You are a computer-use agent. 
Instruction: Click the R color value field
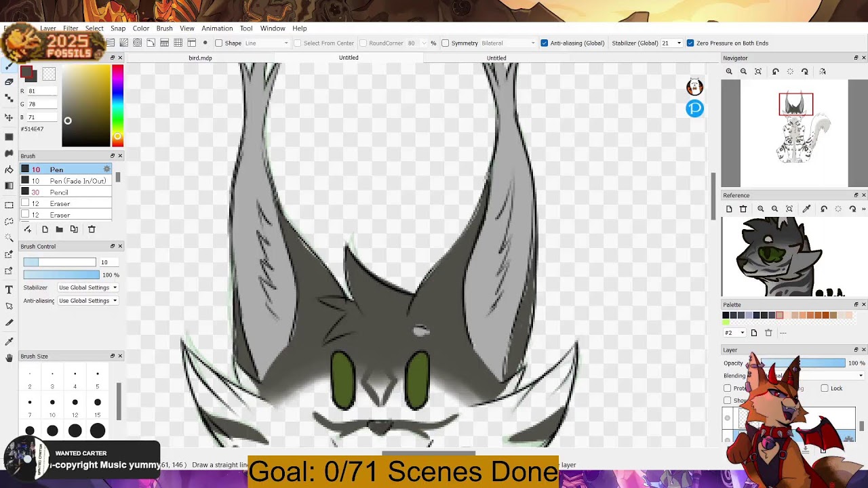[x=41, y=91]
